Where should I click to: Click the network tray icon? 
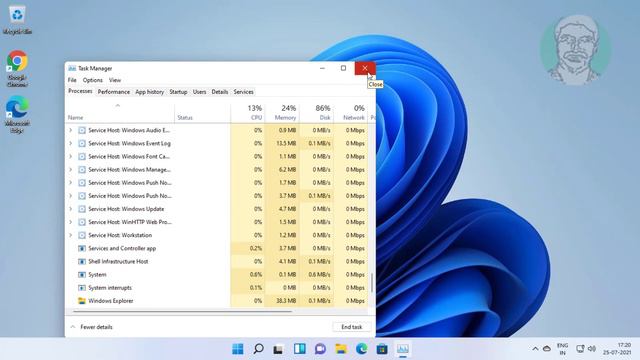580,349
